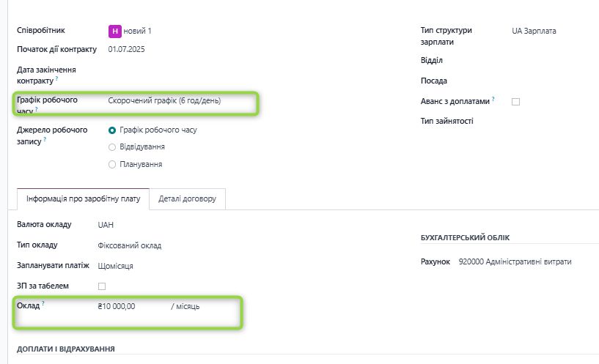Viewport: 599px width, 364px height.
Task: Select the Відвідування radio option
Action: coord(112,147)
